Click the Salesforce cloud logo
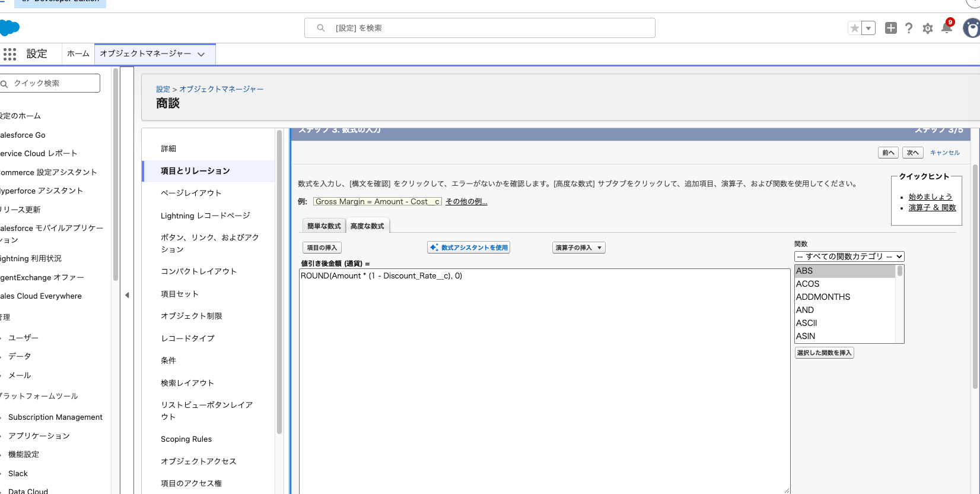 [x=9, y=28]
